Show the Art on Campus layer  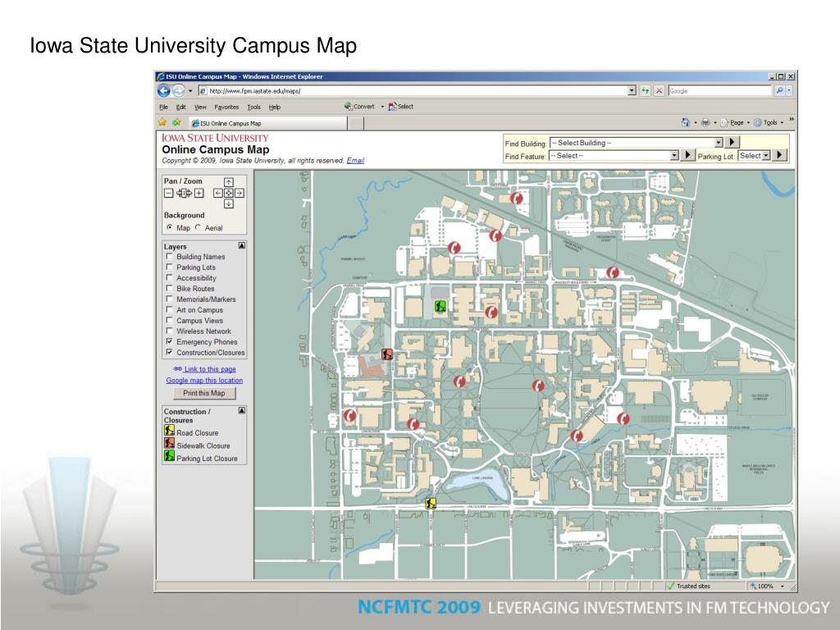coord(169,309)
